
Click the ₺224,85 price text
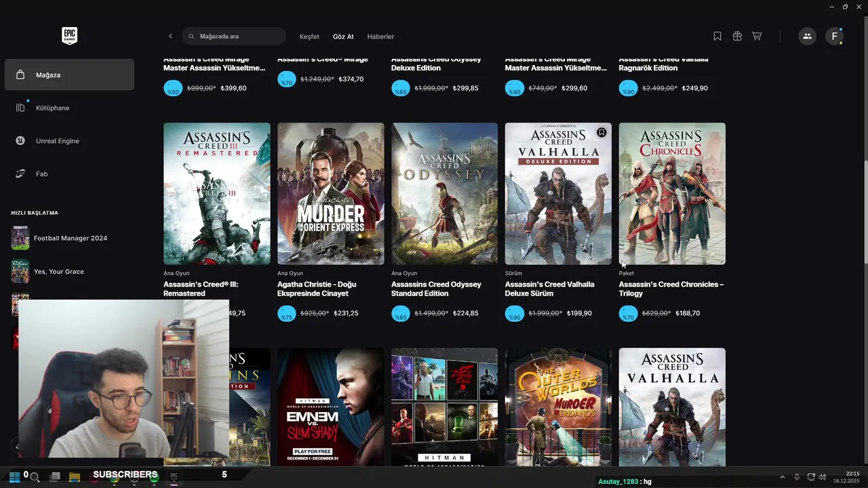pyautogui.click(x=466, y=314)
